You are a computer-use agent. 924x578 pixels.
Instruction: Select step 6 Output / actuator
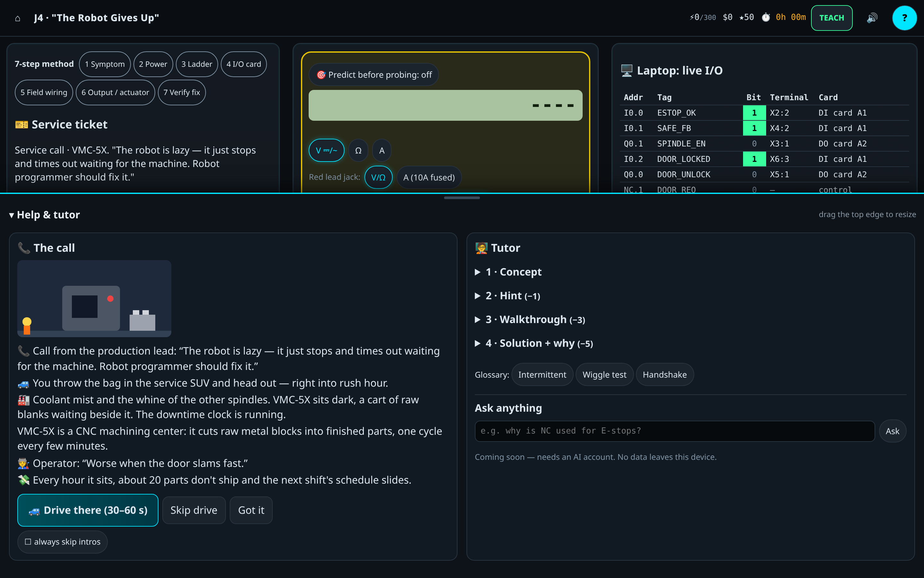click(x=115, y=92)
